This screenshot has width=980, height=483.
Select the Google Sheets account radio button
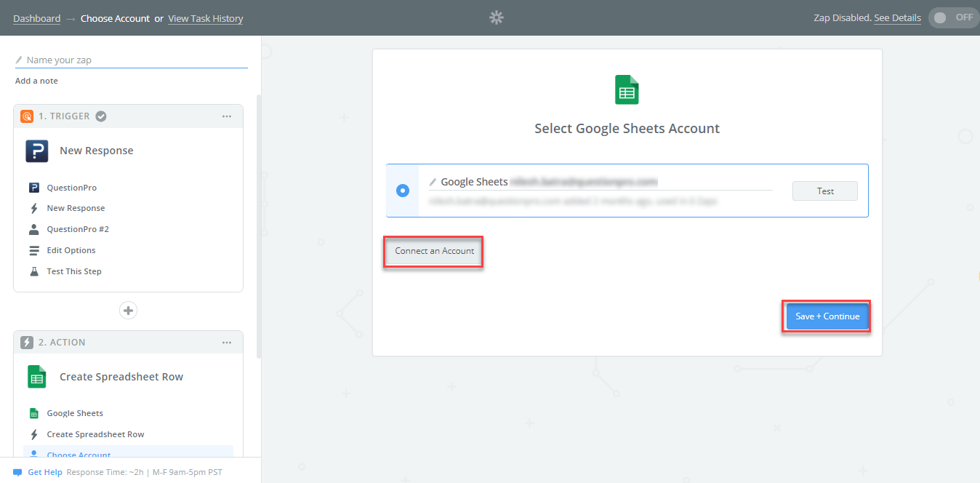click(403, 191)
